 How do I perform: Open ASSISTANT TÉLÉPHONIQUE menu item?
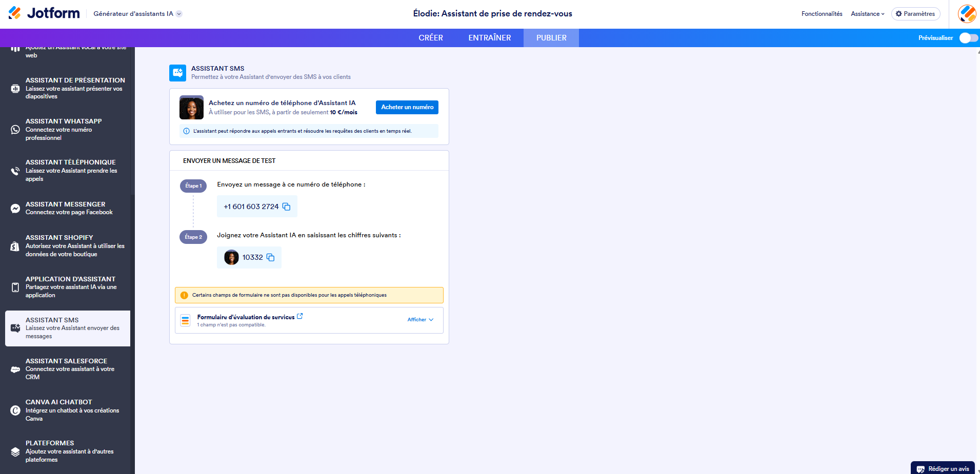coord(68,171)
